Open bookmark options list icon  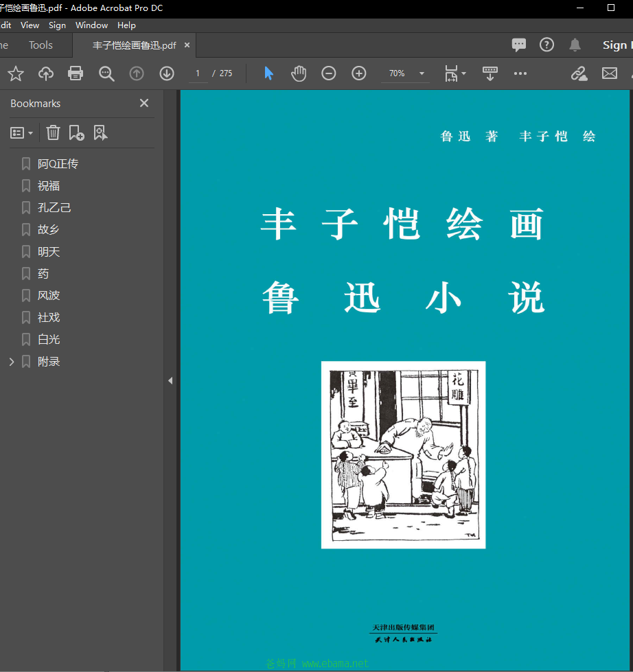point(21,133)
